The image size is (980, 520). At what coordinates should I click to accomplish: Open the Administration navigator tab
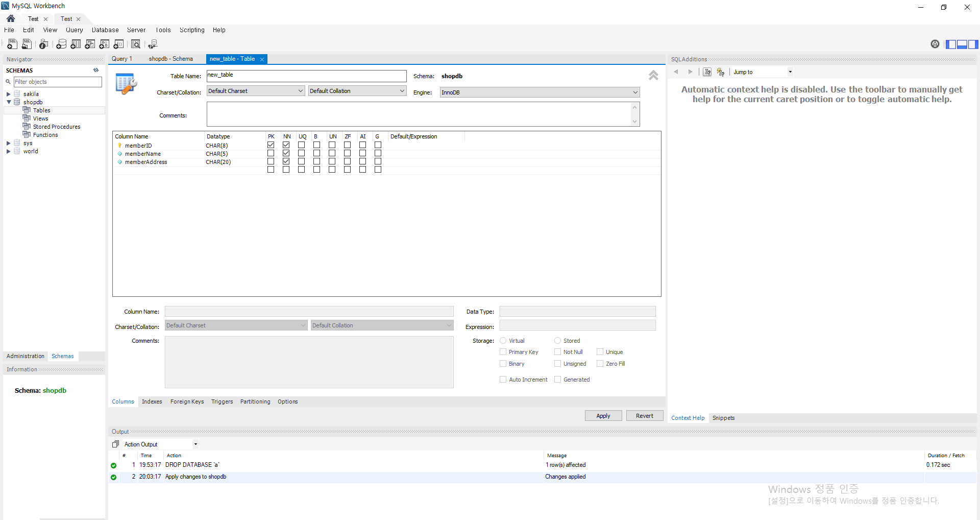tap(26, 356)
